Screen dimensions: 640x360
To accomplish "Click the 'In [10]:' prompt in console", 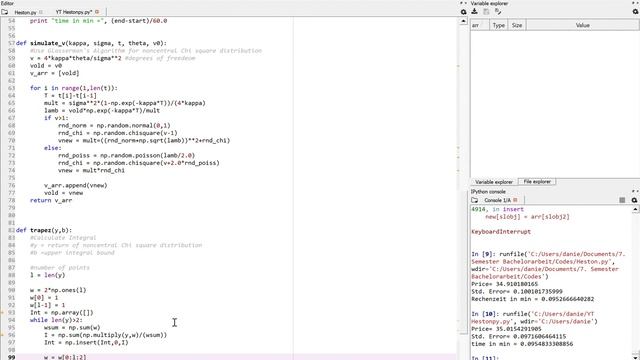I will (484, 314).
